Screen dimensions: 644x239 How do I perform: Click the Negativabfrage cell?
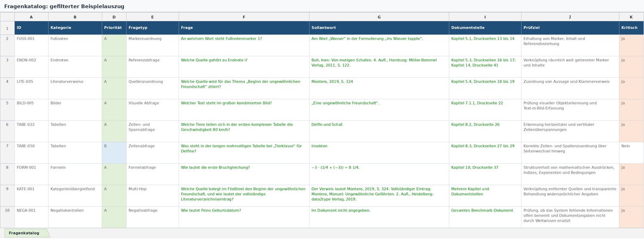152,217
